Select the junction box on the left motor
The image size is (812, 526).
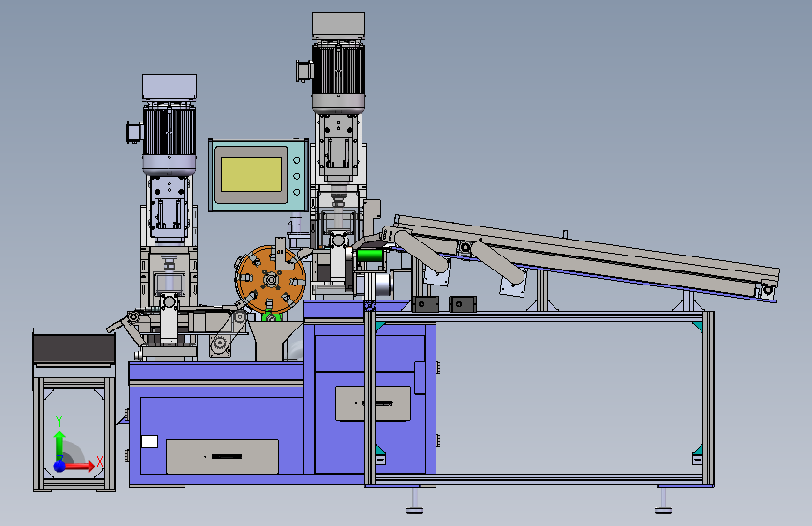click(x=135, y=132)
